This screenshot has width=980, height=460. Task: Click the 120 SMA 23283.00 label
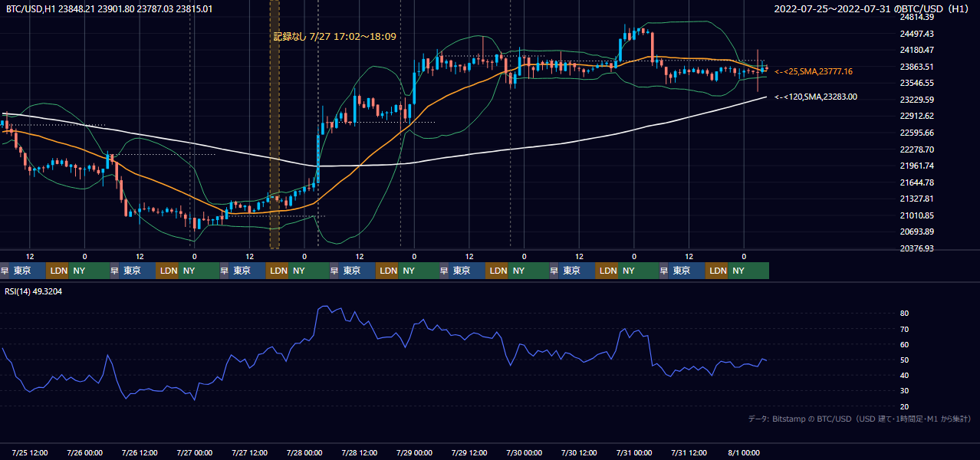(x=816, y=97)
